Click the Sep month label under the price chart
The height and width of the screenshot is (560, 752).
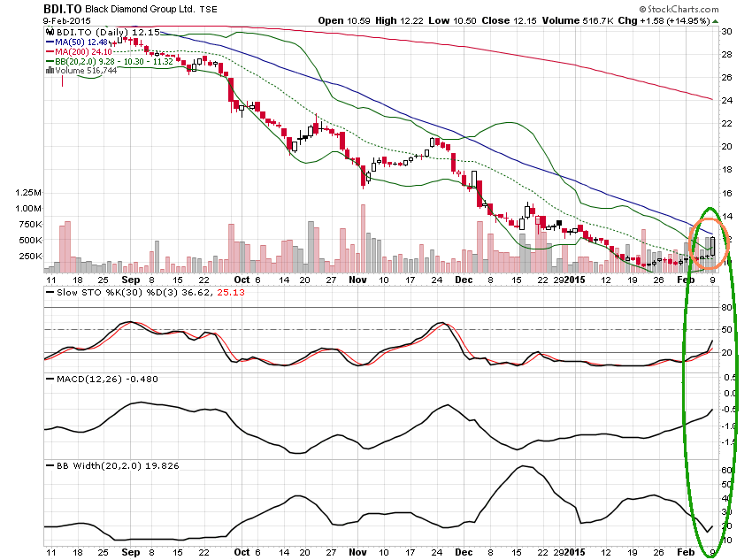[x=130, y=280]
